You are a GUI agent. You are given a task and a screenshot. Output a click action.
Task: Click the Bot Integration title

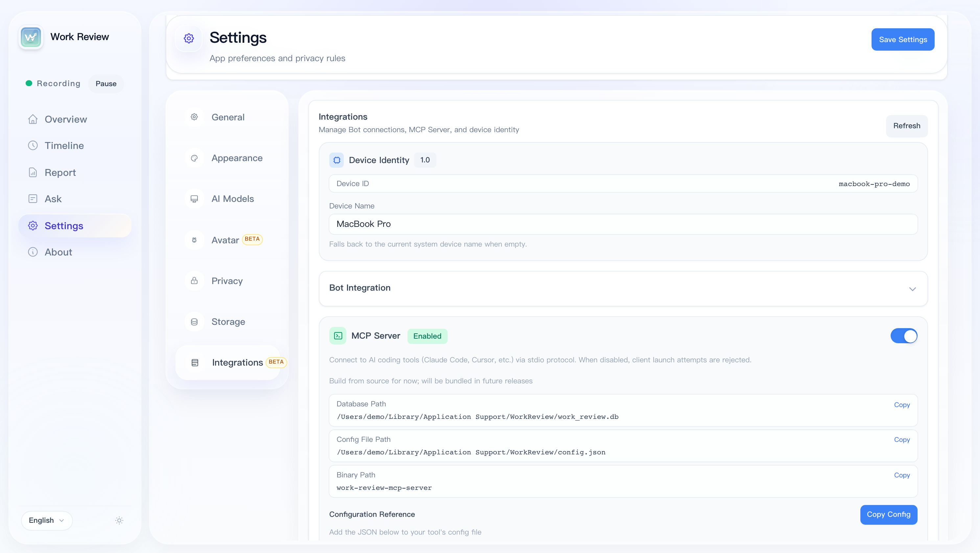360,287
